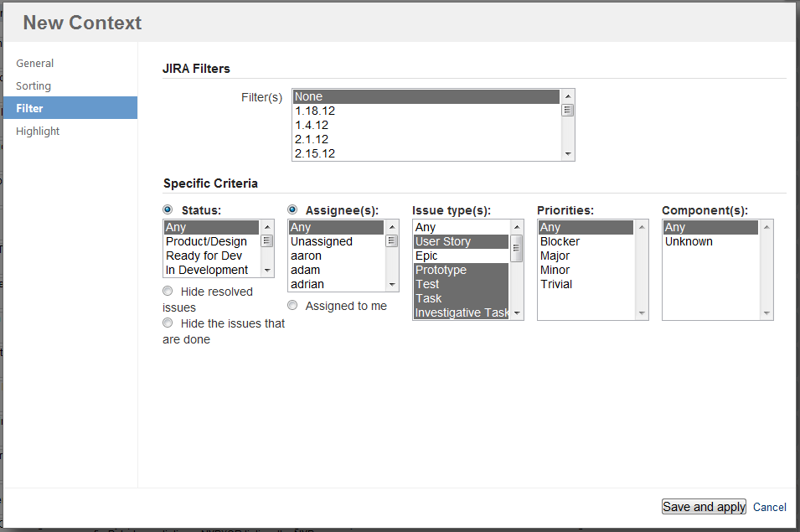Select the Status radio button
800x532 pixels.
coord(168,209)
